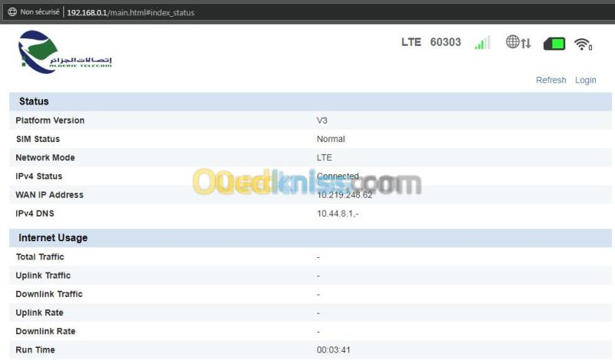The image size is (615, 364).
Task: Click the 'Non sécurisé' security label
Action: coord(40,12)
